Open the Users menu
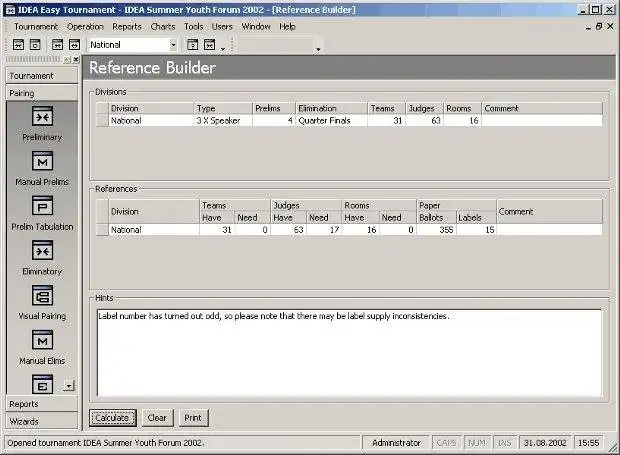Screen dimensions: 620x455 click(x=222, y=26)
